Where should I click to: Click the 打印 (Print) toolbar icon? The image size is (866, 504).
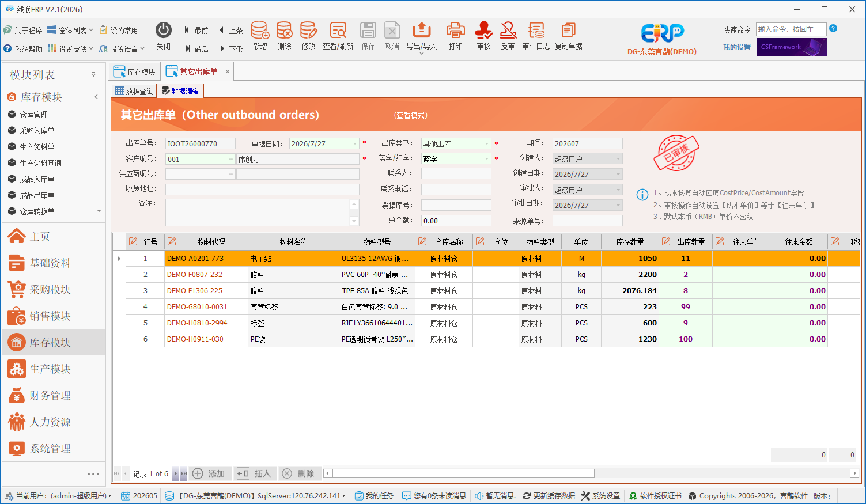point(455,31)
